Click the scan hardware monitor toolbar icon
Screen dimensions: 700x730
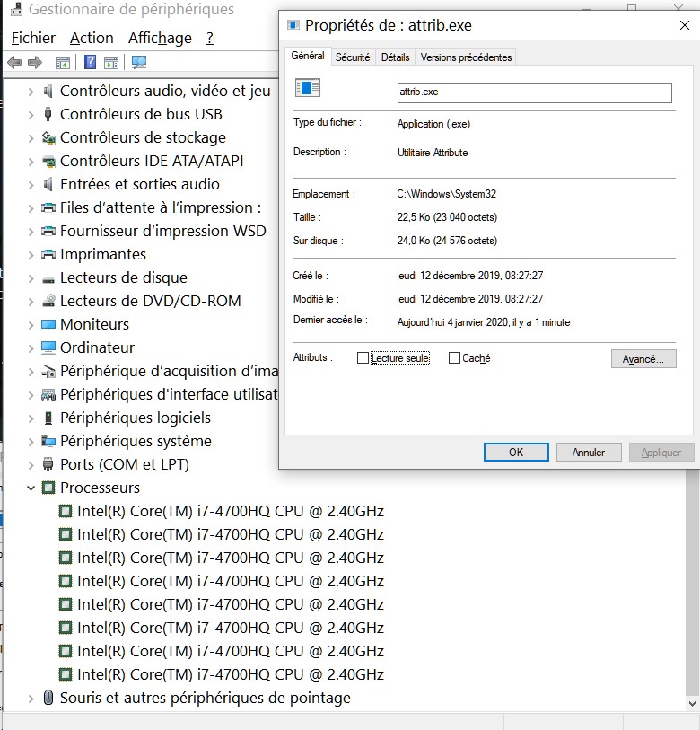[x=139, y=62]
